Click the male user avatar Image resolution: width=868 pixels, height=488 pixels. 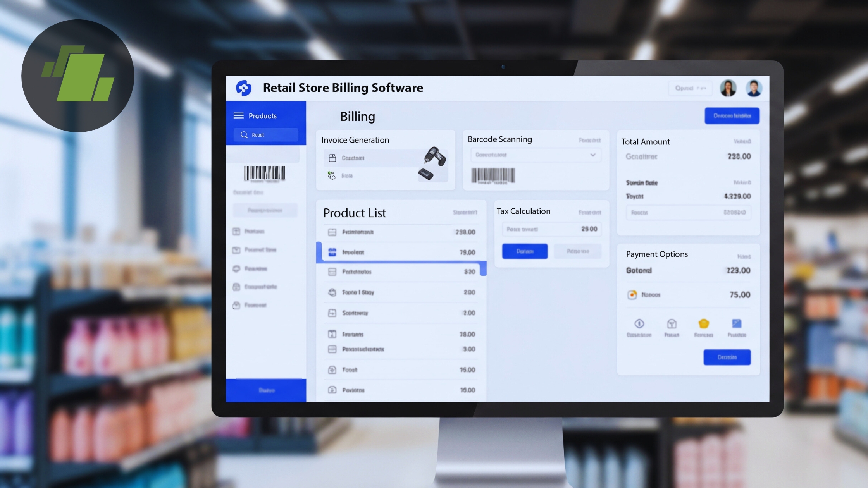pos(754,88)
